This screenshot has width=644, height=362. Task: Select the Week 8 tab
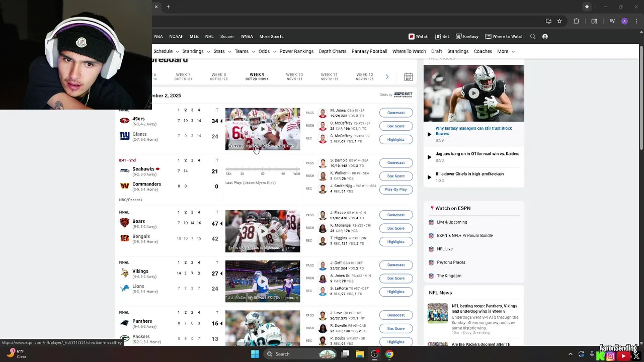(x=219, y=76)
